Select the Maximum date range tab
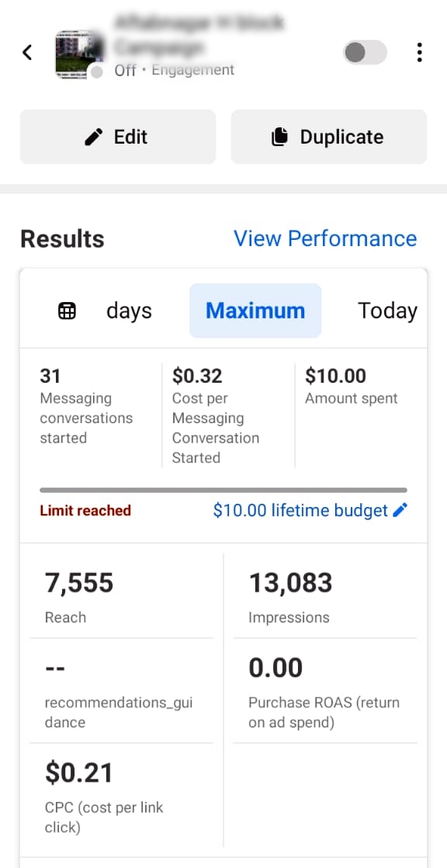This screenshot has width=447, height=868. coord(255,311)
